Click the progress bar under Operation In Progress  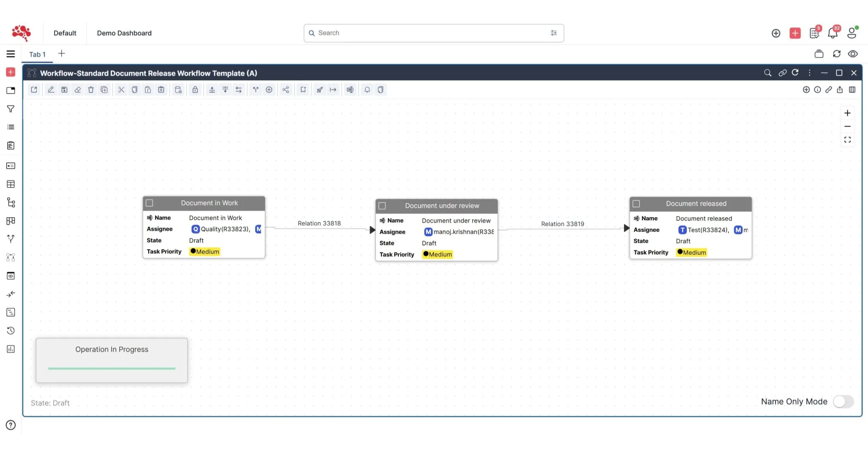coord(111,368)
